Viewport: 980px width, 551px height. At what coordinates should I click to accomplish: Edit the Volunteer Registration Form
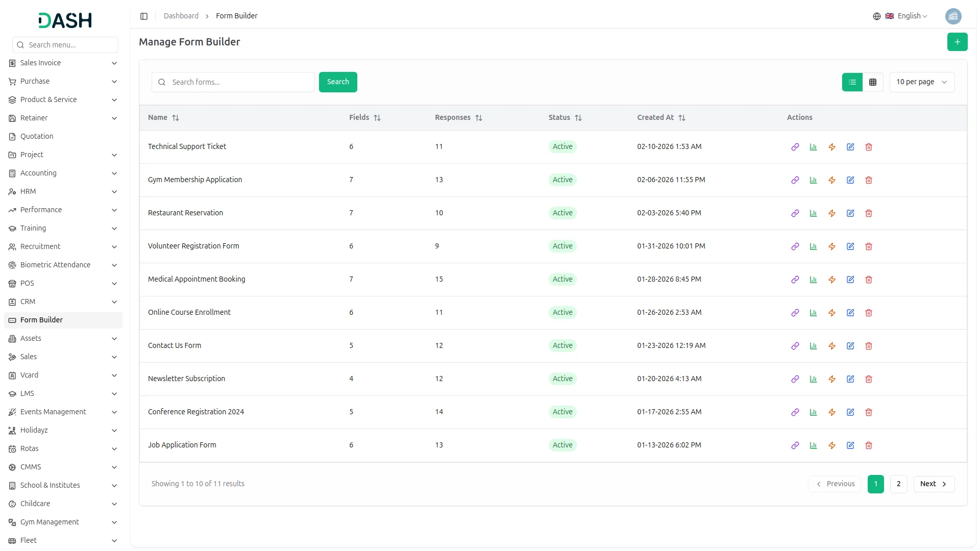coord(850,246)
